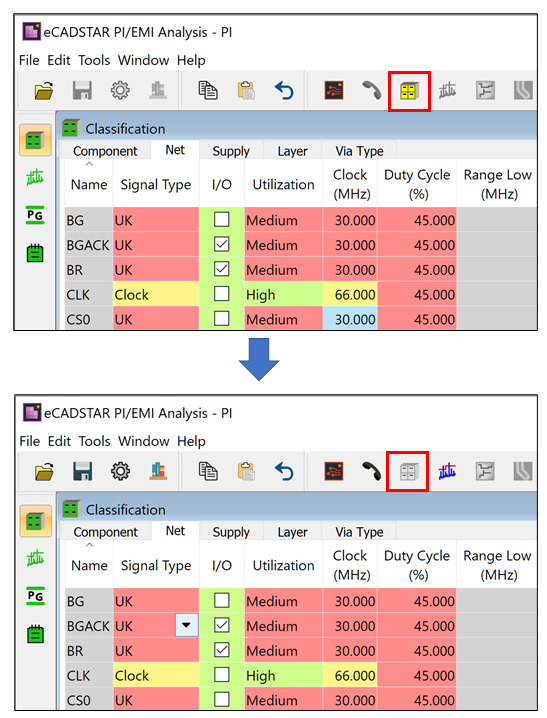Click blue-red spectrum icon in bottom toolbar
This screenshot has height=718, width=547.
(447, 471)
